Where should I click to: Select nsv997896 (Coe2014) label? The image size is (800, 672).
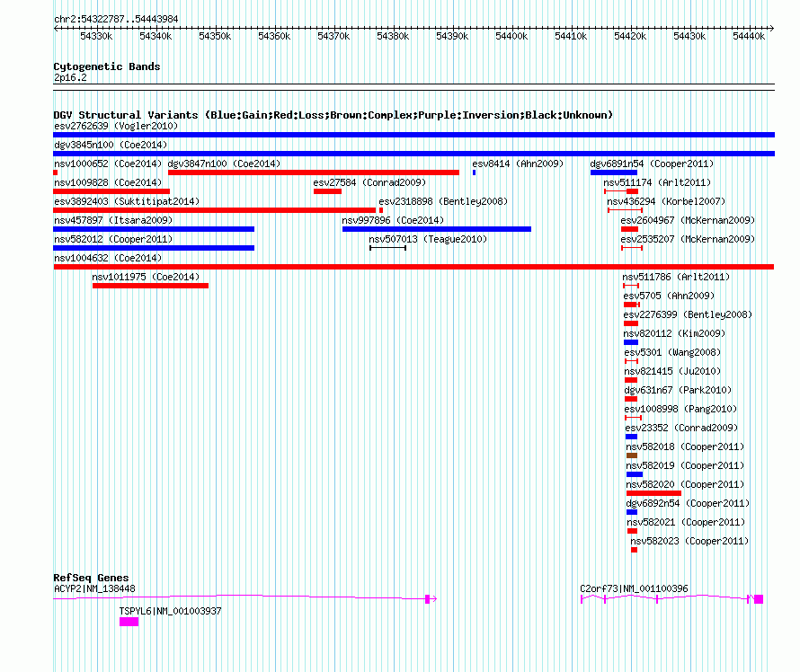pos(393,220)
